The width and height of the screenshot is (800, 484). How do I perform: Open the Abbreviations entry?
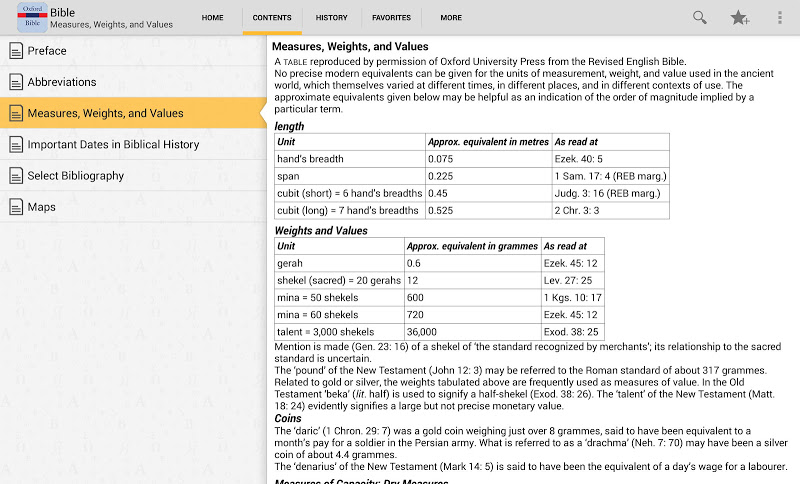coord(62,82)
